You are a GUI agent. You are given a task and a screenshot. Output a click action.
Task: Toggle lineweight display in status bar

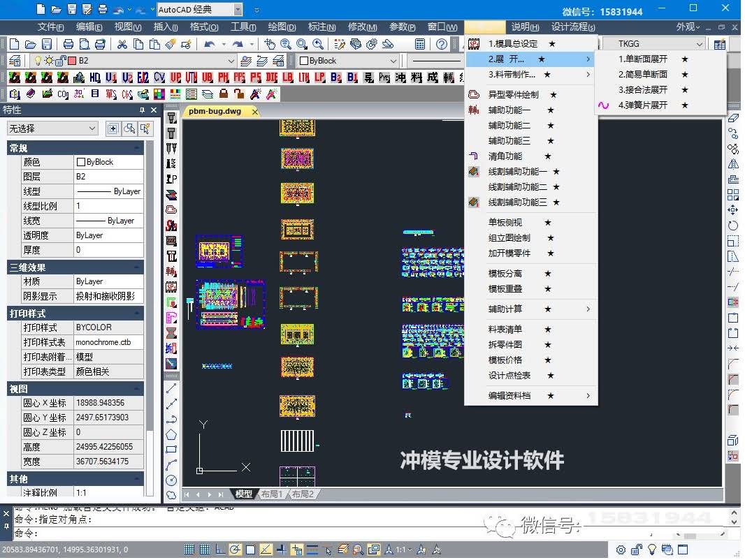(312, 550)
